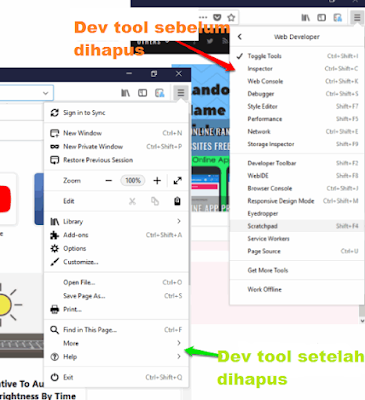The height and width of the screenshot is (400, 365).
Task: Open hamburger menu in left Firefox window
Action: tap(181, 93)
